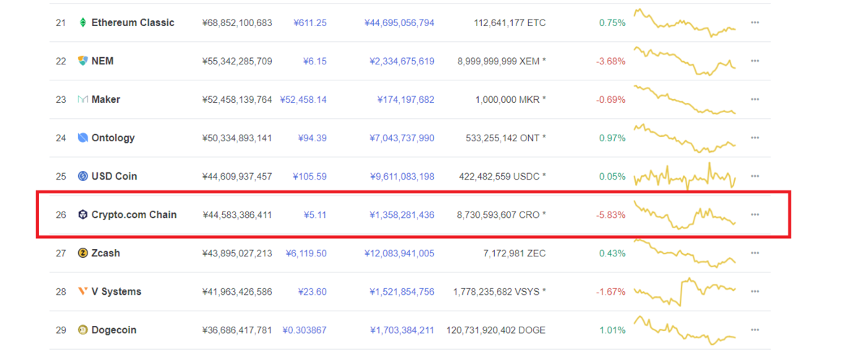Click Crypto.com Chain volume ¥1,358,281,436

[x=402, y=214]
